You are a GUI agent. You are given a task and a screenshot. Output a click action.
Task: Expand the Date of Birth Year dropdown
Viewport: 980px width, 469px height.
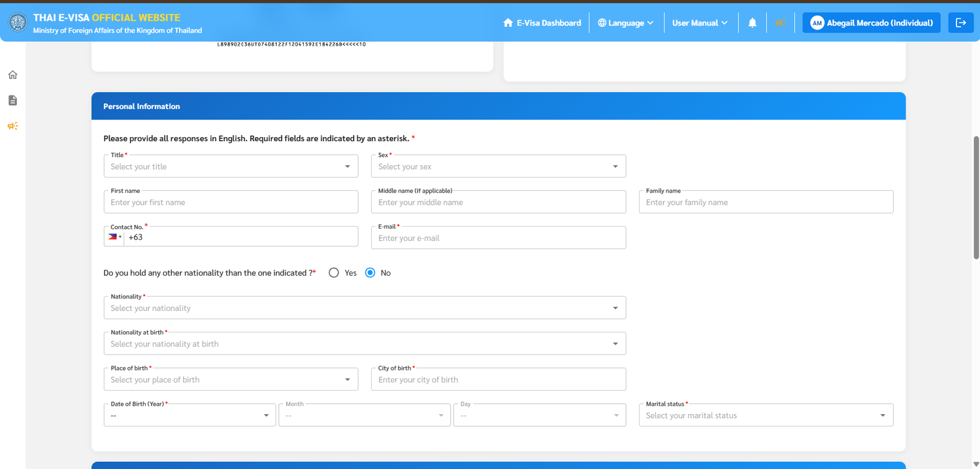[189, 415]
